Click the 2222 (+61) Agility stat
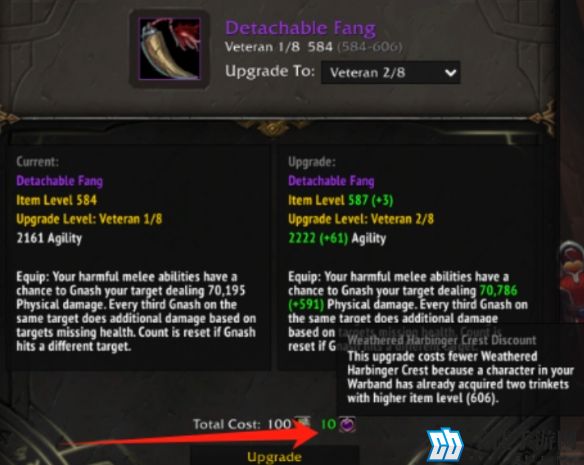Image resolution: width=584 pixels, height=465 pixels. (337, 238)
